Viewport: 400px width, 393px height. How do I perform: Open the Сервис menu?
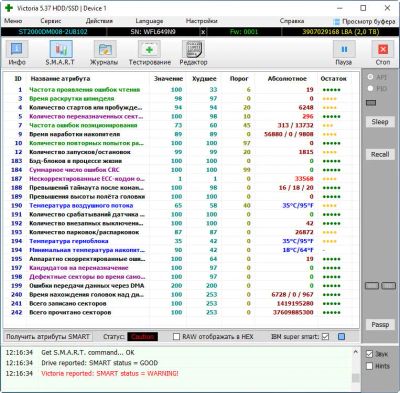pos(51,21)
